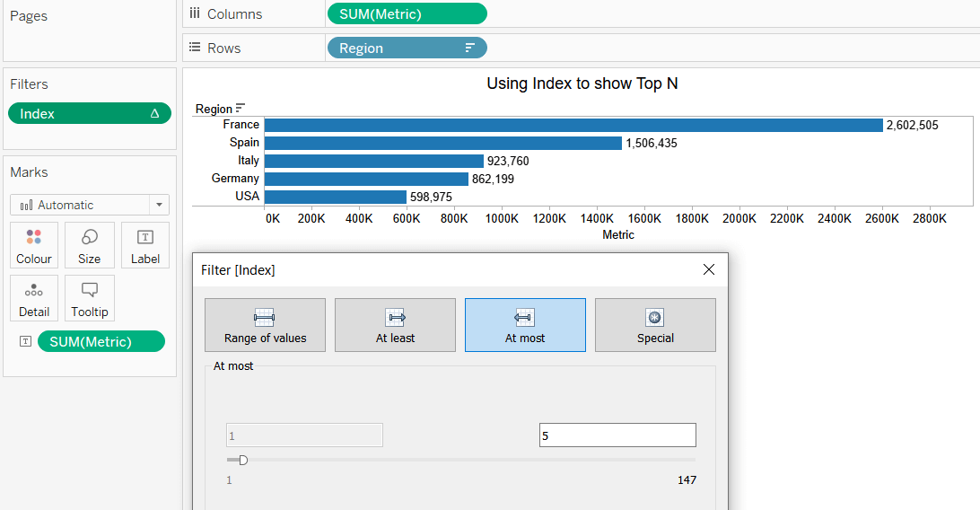980x510 pixels.
Task: Click the Italy row label
Action: pyautogui.click(x=248, y=161)
